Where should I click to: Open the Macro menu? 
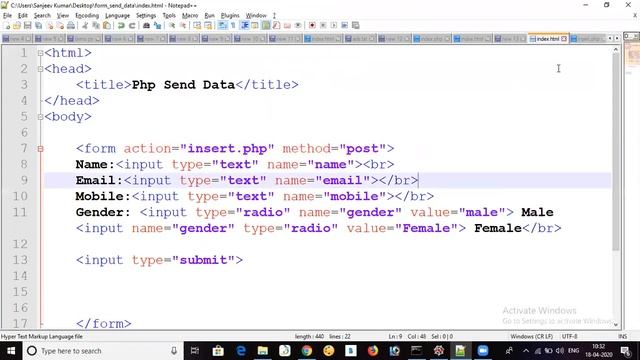[x=190, y=16]
